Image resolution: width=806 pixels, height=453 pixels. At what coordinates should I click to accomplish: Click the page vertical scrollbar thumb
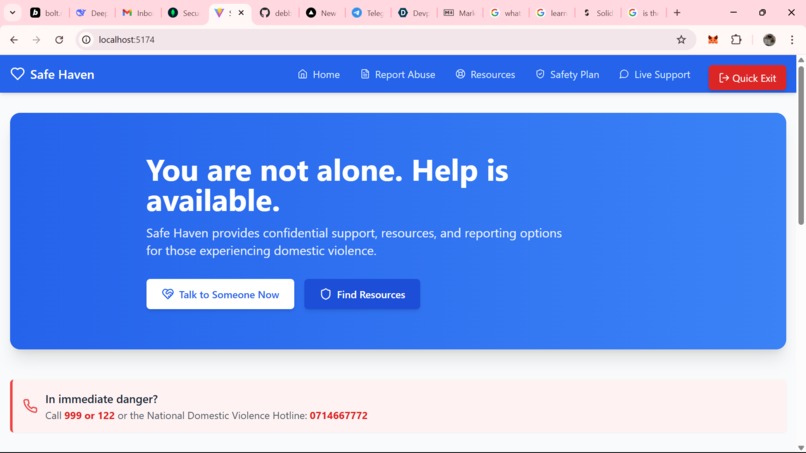click(801, 145)
